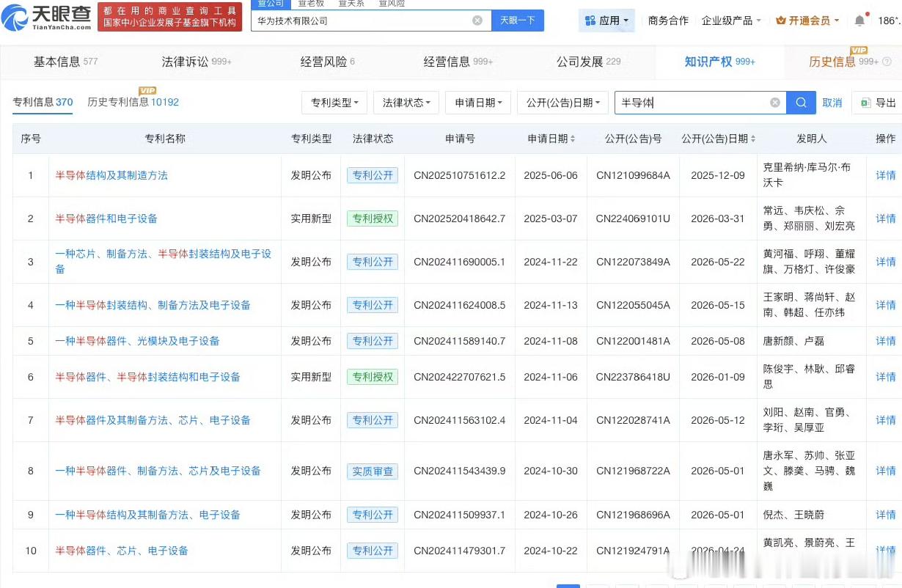Open patent 半导体器件、芯片、电子设备
This screenshot has height=588, width=902.
(x=122, y=551)
